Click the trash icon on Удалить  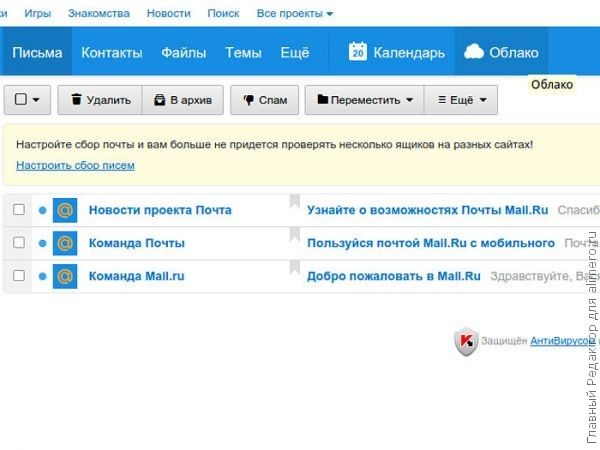(x=77, y=99)
